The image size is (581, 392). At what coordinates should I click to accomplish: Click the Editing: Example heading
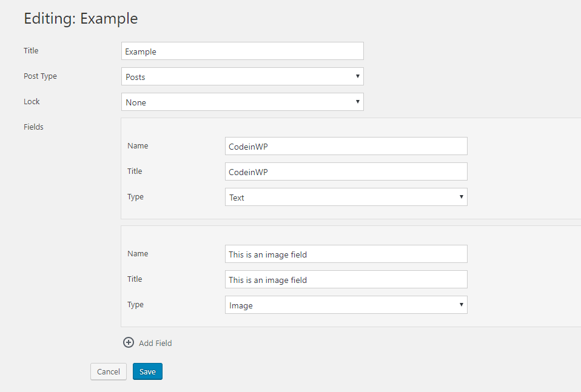81,18
